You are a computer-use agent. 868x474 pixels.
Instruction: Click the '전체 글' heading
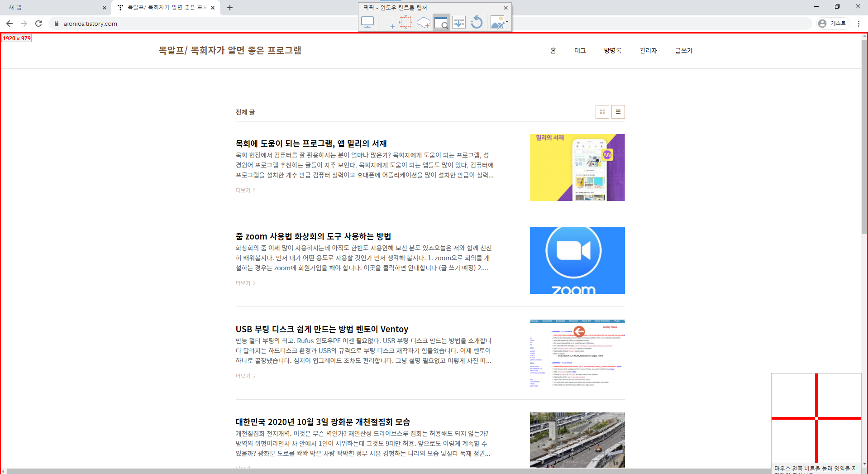(245, 112)
